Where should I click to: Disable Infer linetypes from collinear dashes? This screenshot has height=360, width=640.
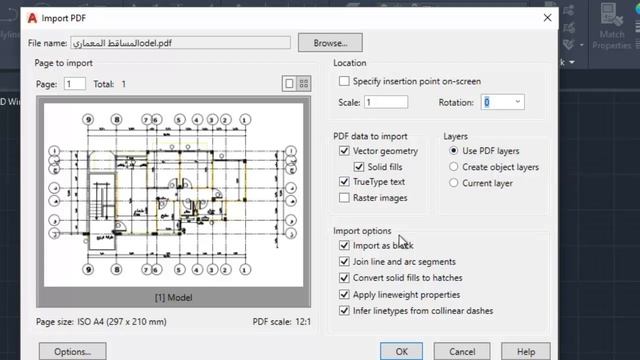pos(344,311)
